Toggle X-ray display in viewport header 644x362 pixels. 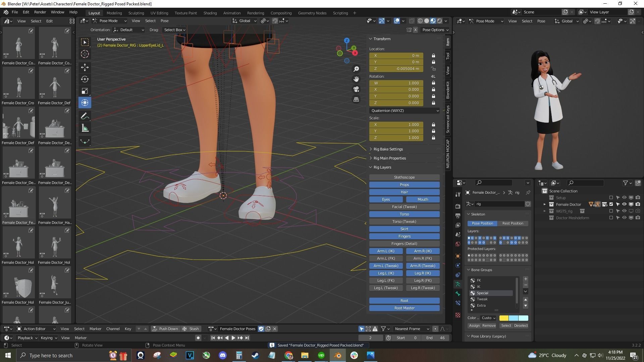pyautogui.click(x=412, y=21)
